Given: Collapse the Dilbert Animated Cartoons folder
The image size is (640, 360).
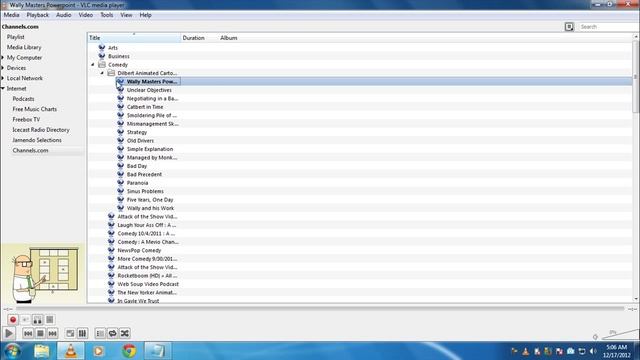Looking at the screenshot, I should [102, 73].
